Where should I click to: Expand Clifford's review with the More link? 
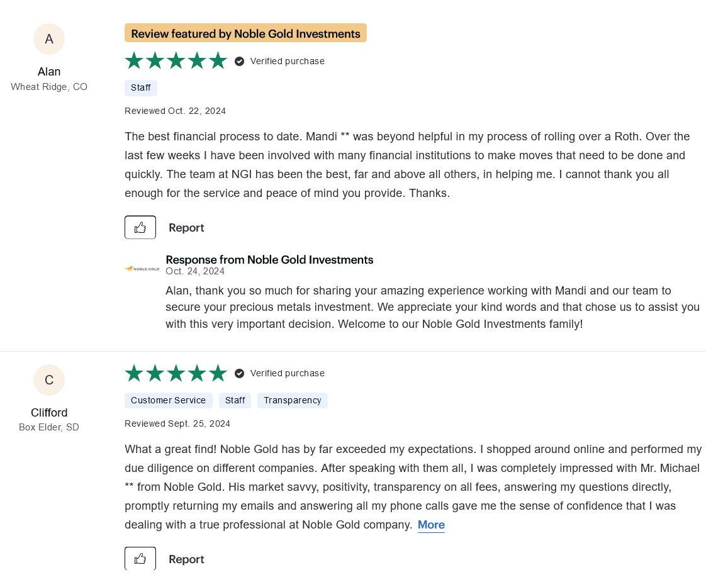(431, 525)
